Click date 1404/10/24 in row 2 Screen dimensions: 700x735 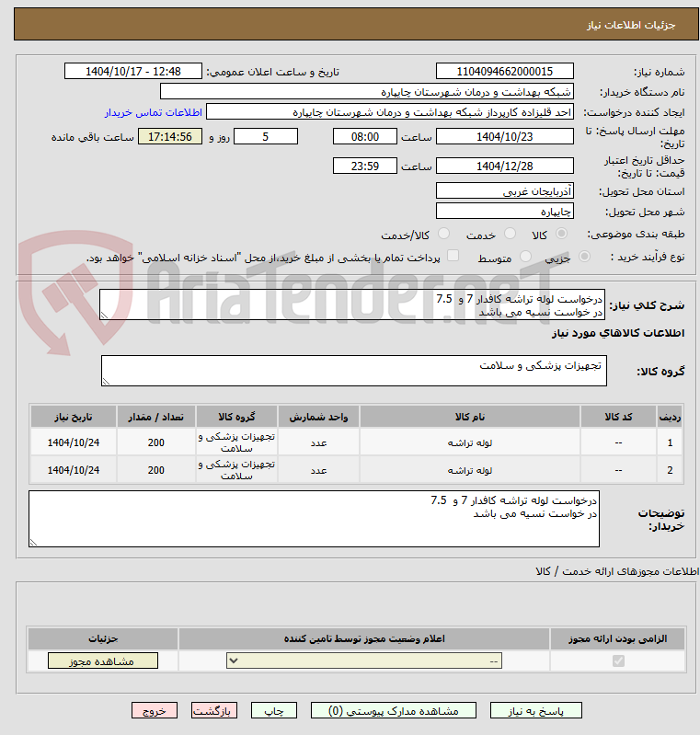(x=74, y=470)
